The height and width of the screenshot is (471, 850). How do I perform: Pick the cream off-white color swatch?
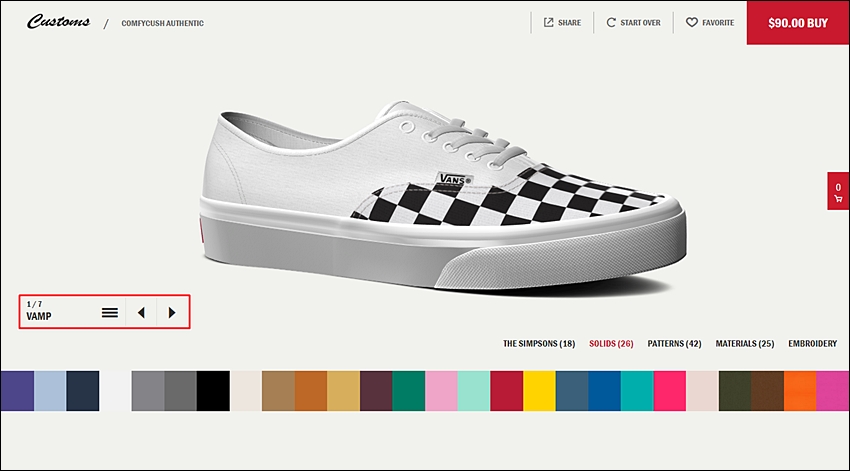click(x=246, y=391)
